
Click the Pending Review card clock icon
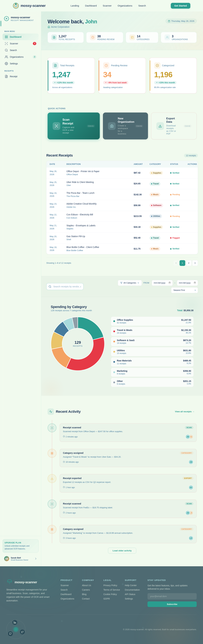pos(106,65)
